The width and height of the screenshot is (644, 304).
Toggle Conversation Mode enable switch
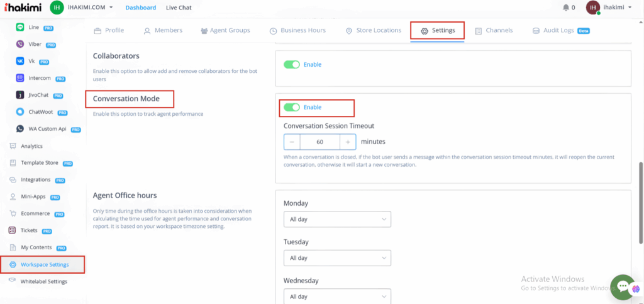291,108
